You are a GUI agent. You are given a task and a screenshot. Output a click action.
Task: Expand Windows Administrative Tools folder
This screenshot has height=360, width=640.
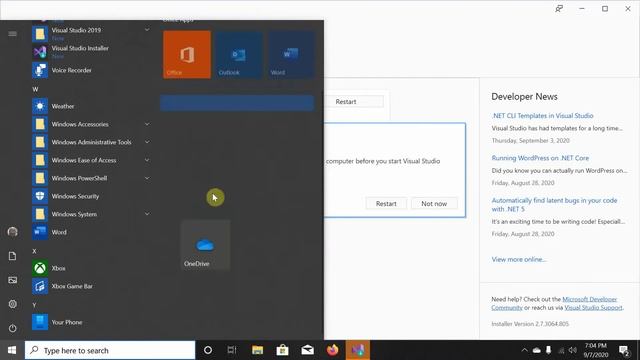click(x=147, y=142)
